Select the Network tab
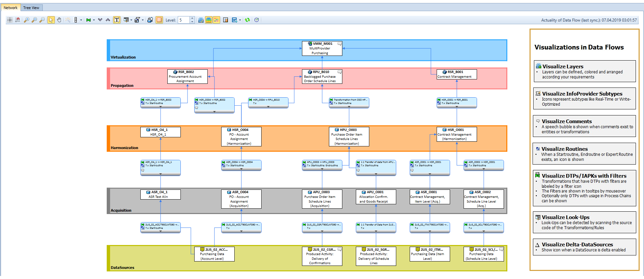This screenshot has width=644, height=279. pyautogui.click(x=10, y=8)
